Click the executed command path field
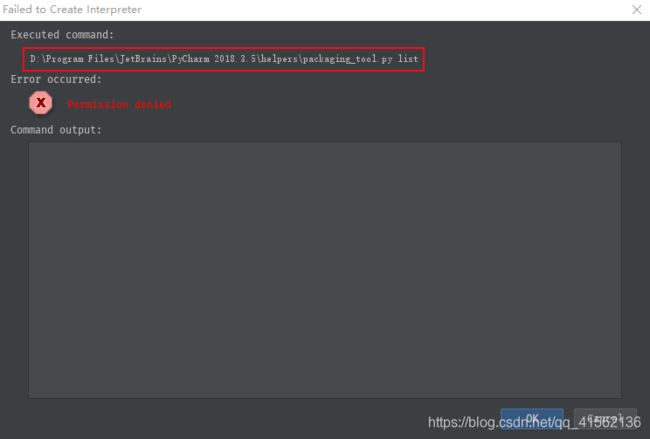This screenshot has height=439, width=650. 223,59
